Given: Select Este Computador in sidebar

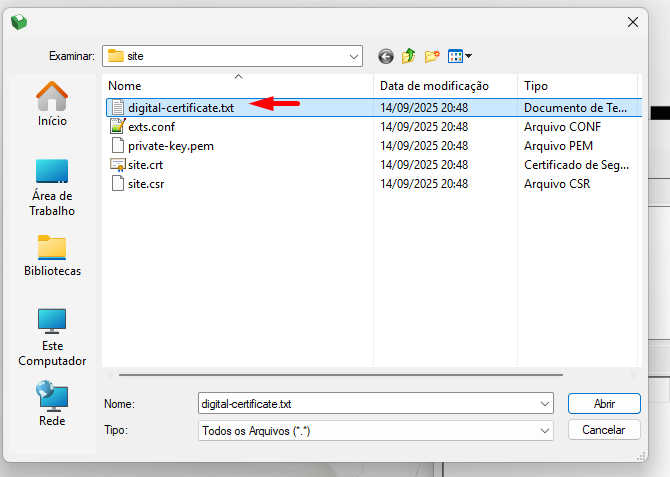Looking at the screenshot, I should [52, 336].
